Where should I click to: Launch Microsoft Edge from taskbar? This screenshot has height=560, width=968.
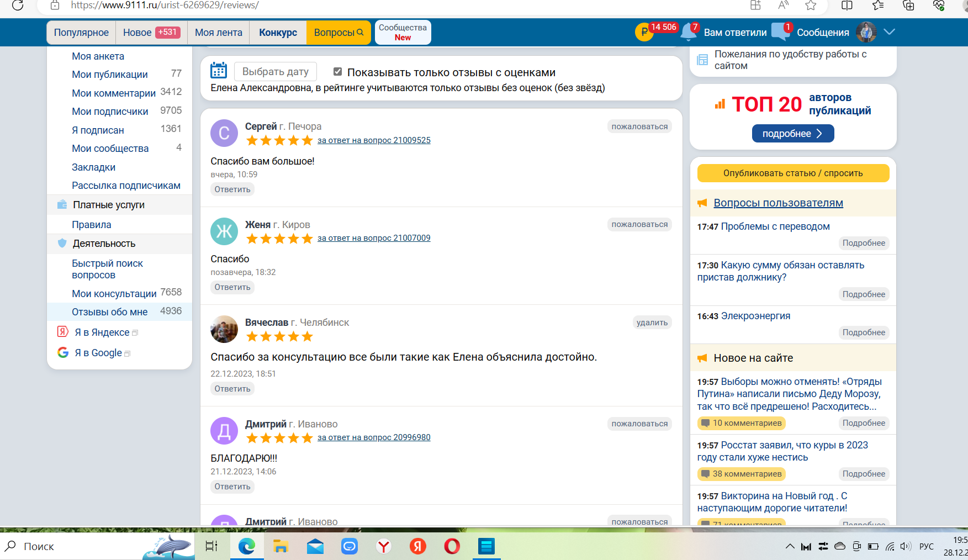click(x=246, y=546)
